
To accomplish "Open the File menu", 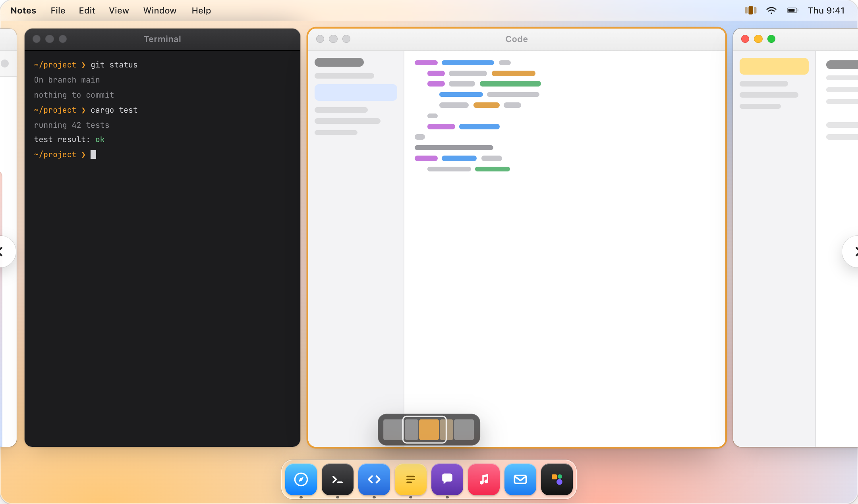I will click(x=58, y=10).
